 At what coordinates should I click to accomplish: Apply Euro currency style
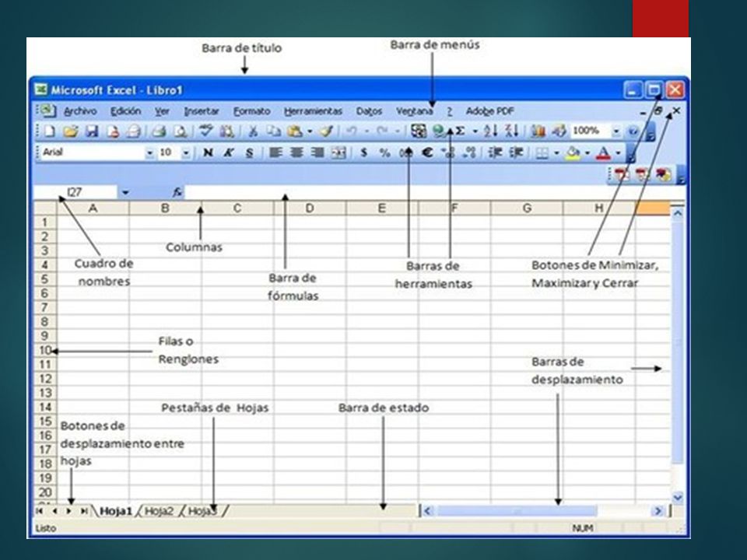[x=427, y=152]
